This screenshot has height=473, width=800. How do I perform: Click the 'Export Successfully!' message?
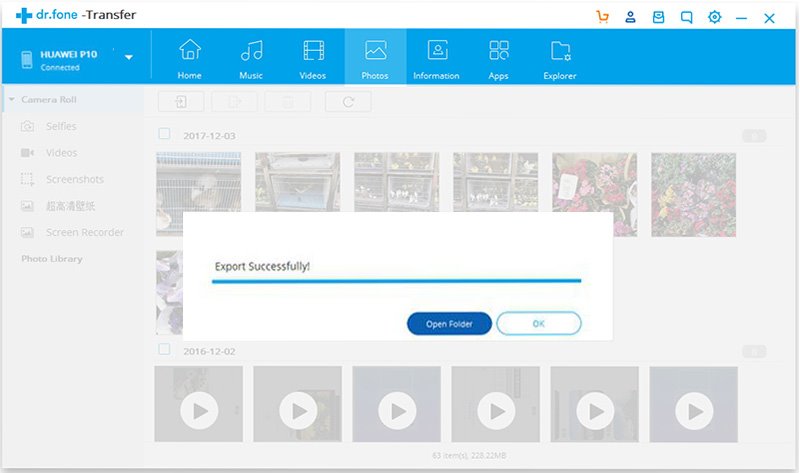tap(262, 266)
